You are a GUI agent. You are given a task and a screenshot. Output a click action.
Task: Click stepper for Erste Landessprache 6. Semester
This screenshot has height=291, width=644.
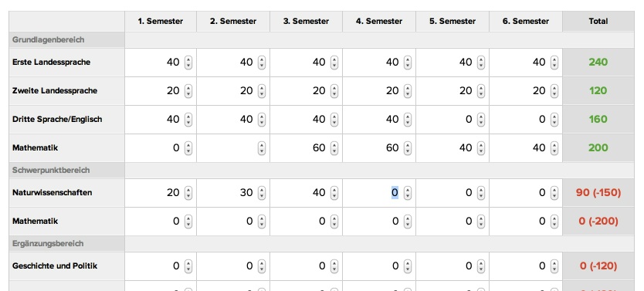[x=554, y=63]
